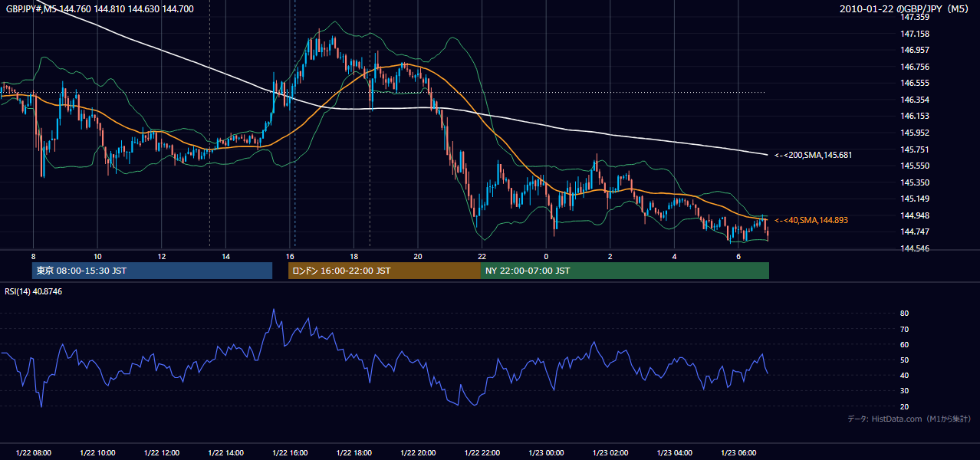Click the RSI(14) 40.8746 indicator label

tap(33, 291)
